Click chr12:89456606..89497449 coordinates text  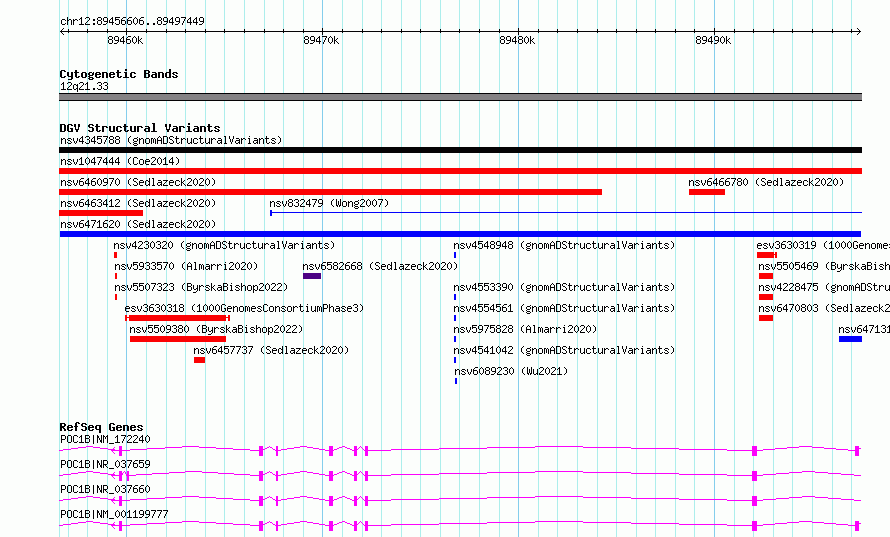click(x=132, y=21)
